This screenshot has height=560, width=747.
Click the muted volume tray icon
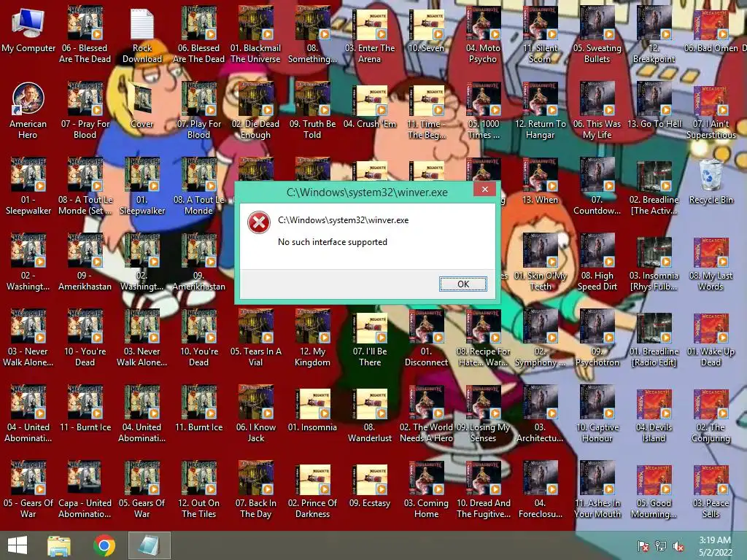point(678,546)
